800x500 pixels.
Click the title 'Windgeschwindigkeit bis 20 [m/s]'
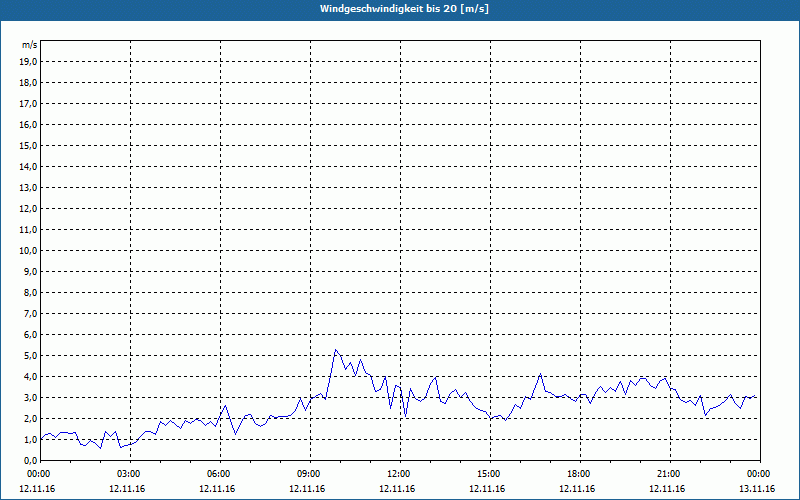tap(404, 9)
